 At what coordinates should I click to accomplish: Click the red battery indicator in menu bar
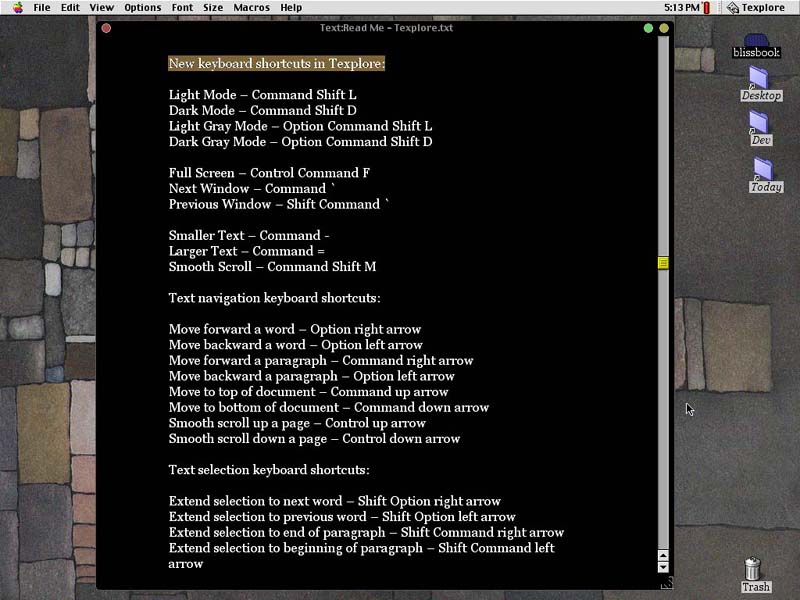pos(707,8)
